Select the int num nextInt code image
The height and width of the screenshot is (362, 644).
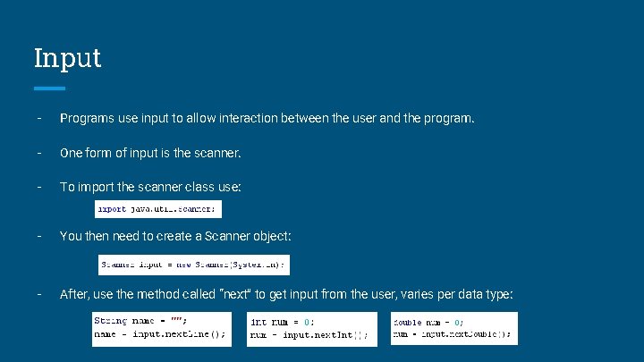(x=312, y=329)
